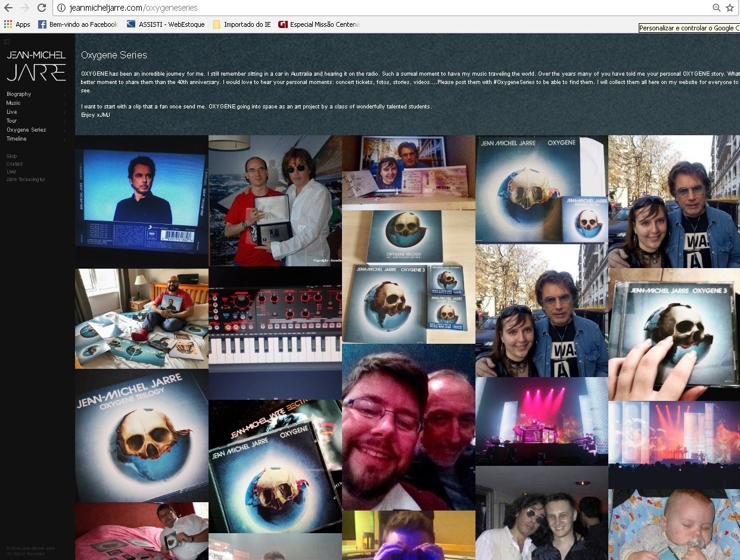Open the photo of Jarre on a TV screen

142,202
